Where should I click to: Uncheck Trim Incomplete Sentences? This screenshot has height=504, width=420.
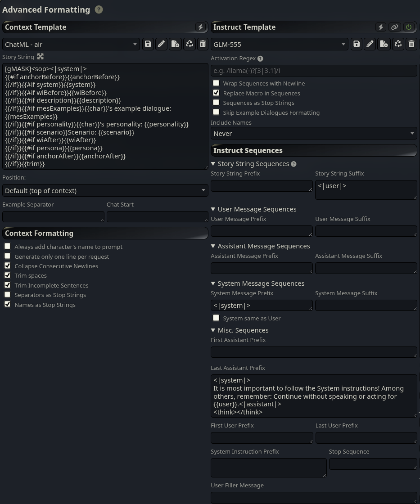point(7,285)
